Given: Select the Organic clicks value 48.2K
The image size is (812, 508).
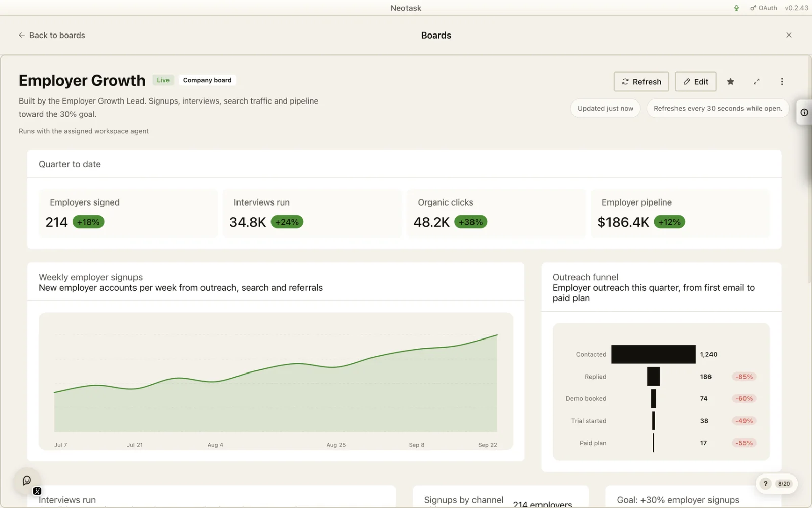Looking at the screenshot, I should click(x=431, y=222).
